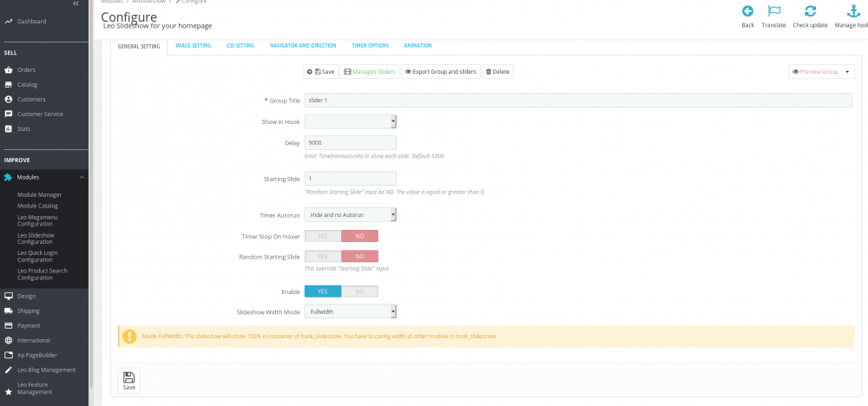
Task: Click the International globe icon
Action: click(x=8, y=340)
